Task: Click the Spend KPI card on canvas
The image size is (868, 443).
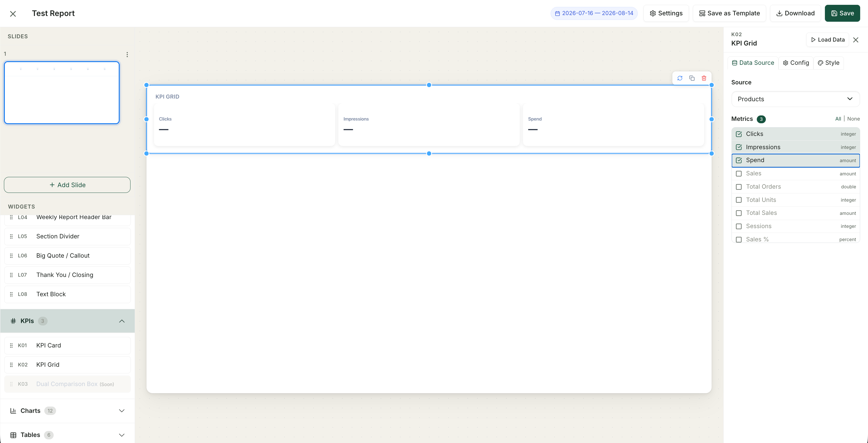Action: point(614,125)
